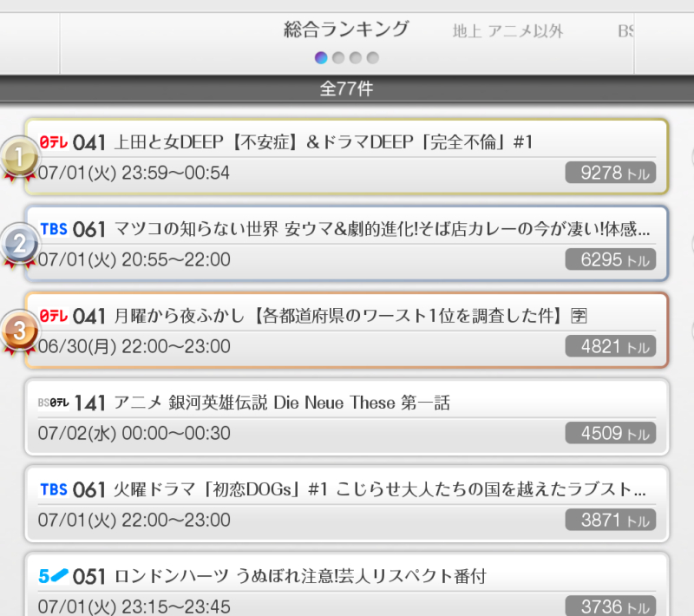
Task: Click the 全77件 result count header
Action: [346, 89]
